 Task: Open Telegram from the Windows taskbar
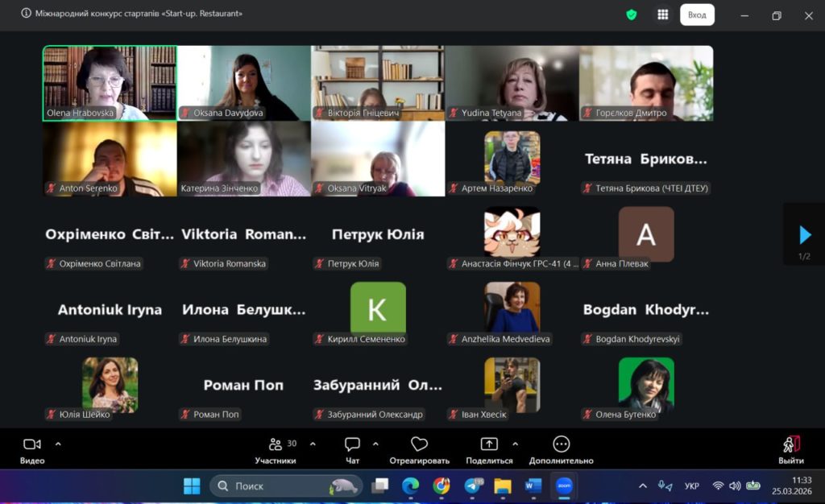(x=473, y=486)
